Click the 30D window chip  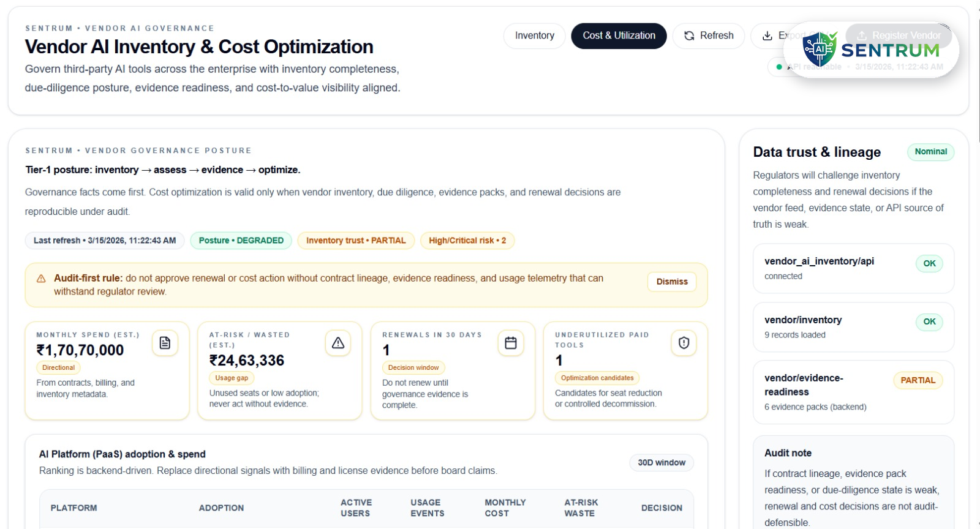coord(661,463)
